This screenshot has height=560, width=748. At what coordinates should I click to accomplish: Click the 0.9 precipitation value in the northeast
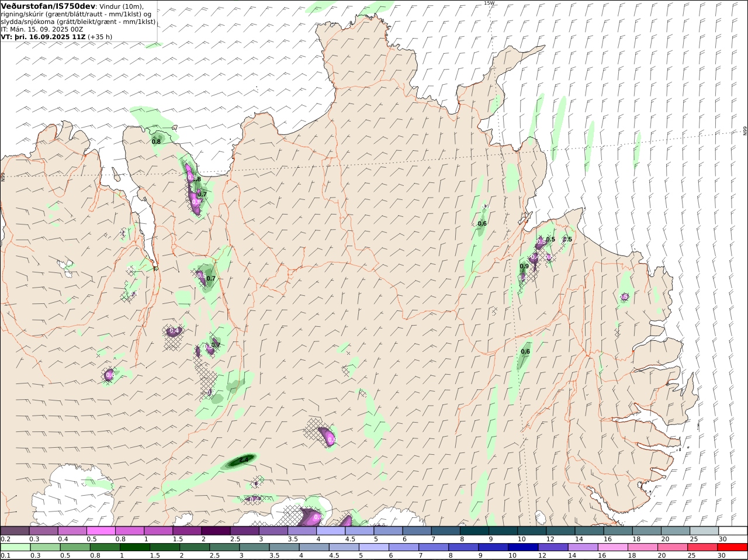pyautogui.click(x=524, y=266)
